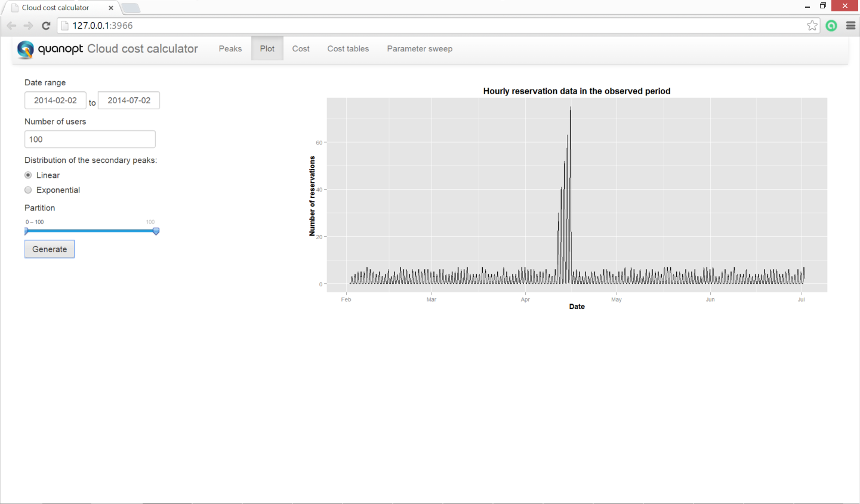The height and width of the screenshot is (504, 860).
Task: Open the green browser extension icon
Action: [x=831, y=26]
